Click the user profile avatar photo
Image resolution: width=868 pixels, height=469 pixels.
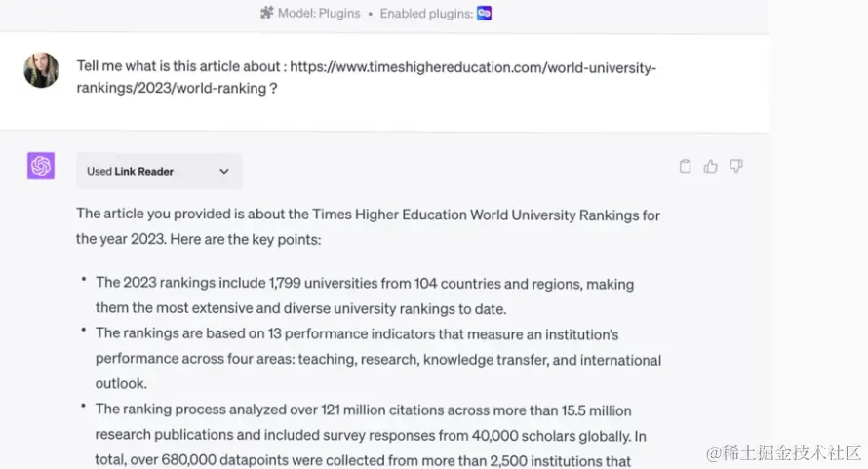(41, 70)
